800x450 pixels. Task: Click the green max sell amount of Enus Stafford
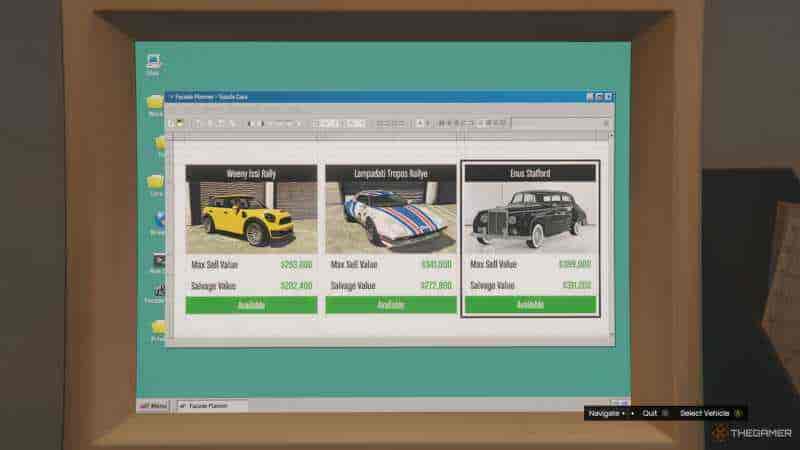[574, 264]
